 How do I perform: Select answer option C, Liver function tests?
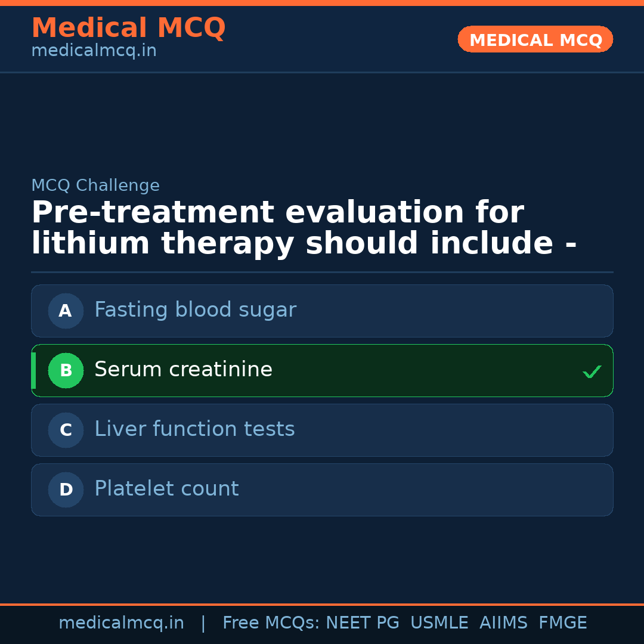[322, 430]
